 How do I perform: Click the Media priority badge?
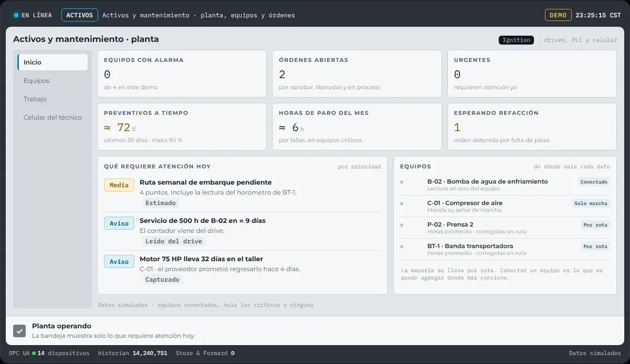[x=119, y=185]
